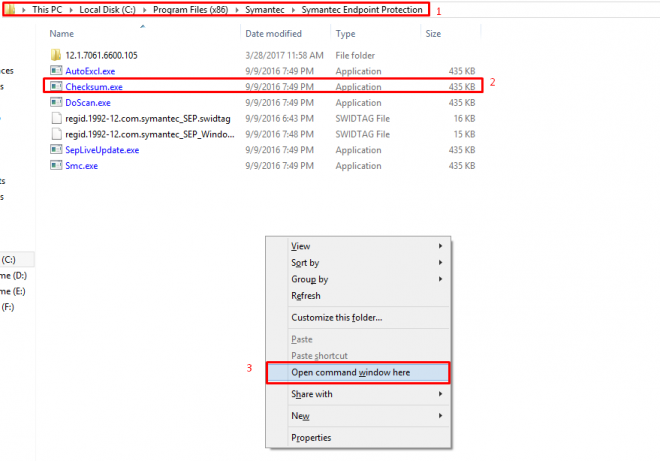Image resolution: width=660 pixels, height=461 pixels.
Task: Expand the arrow beside Share with
Action: (x=440, y=394)
